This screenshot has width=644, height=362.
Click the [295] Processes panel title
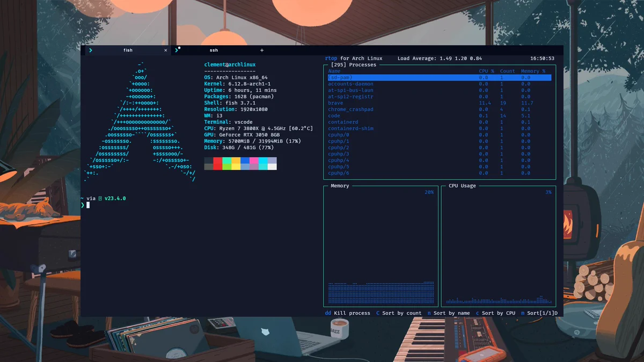(x=354, y=65)
